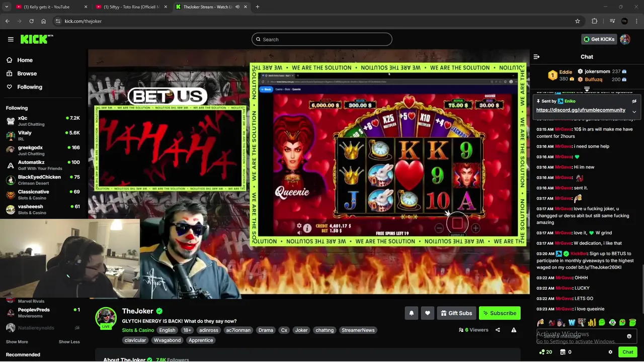
Task: Open browser extensions puzzle icon
Action: point(595,21)
